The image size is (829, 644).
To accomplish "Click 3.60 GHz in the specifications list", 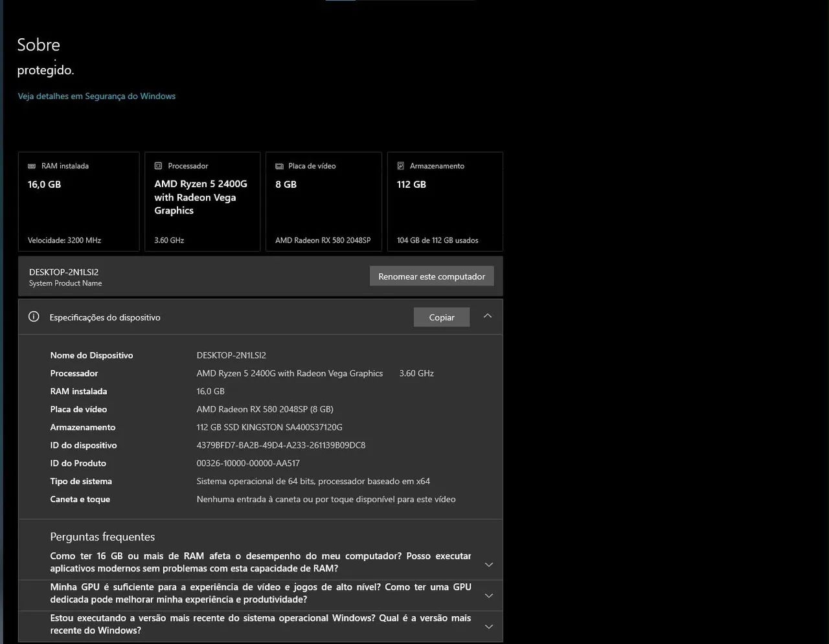I will tap(416, 373).
